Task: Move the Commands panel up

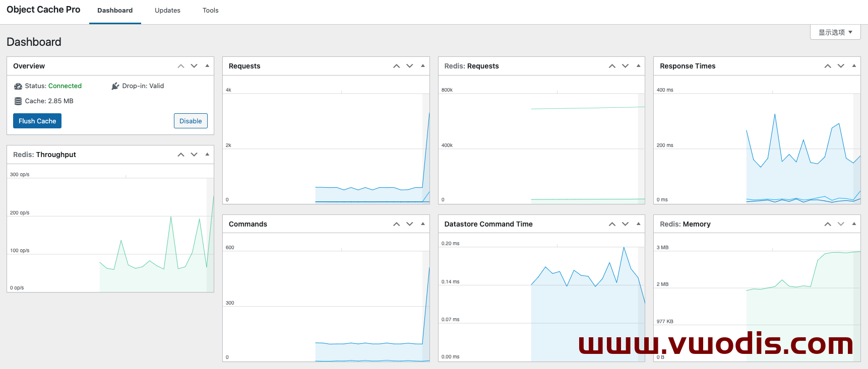Action: tap(397, 224)
